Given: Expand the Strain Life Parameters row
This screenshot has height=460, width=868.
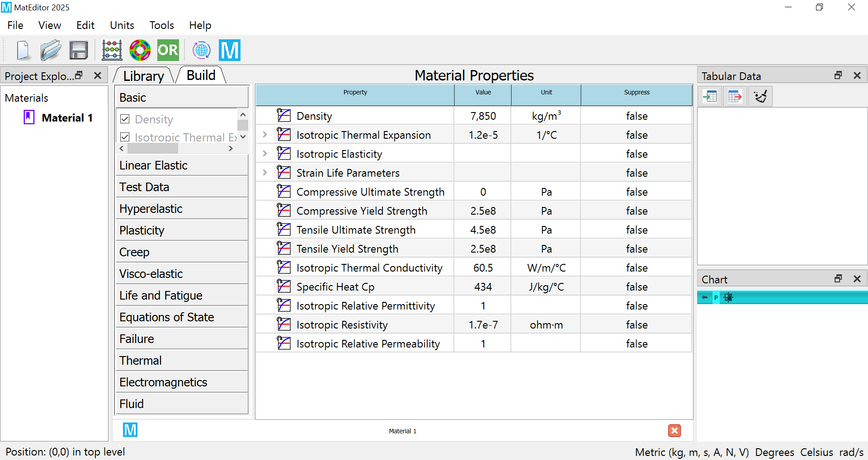Looking at the screenshot, I should (x=265, y=173).
